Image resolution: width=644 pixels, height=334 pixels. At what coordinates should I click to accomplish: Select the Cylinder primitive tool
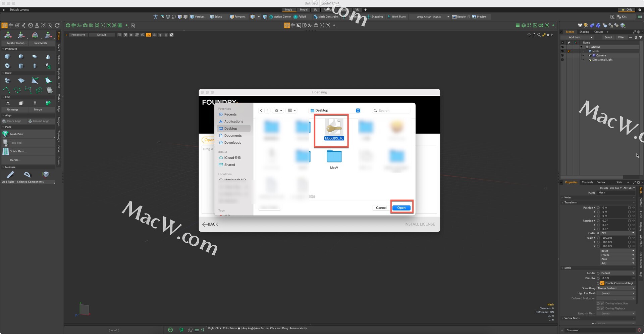[21, 66]
